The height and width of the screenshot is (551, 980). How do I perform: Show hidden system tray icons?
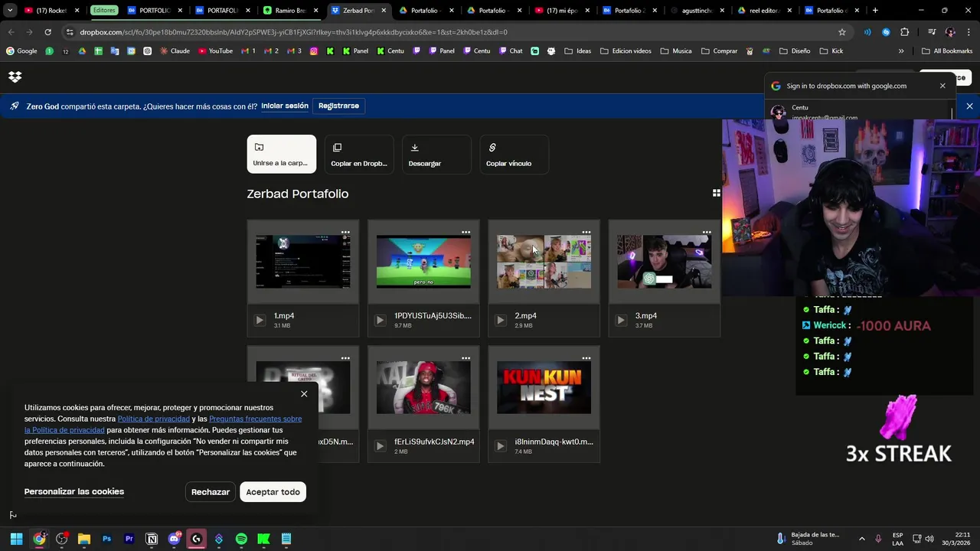pos(861,539)
